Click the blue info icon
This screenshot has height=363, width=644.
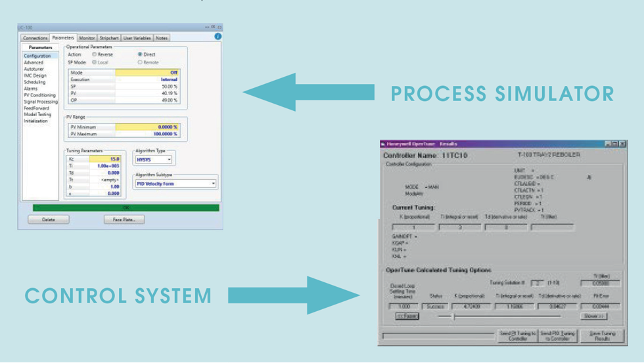(218, 37)
